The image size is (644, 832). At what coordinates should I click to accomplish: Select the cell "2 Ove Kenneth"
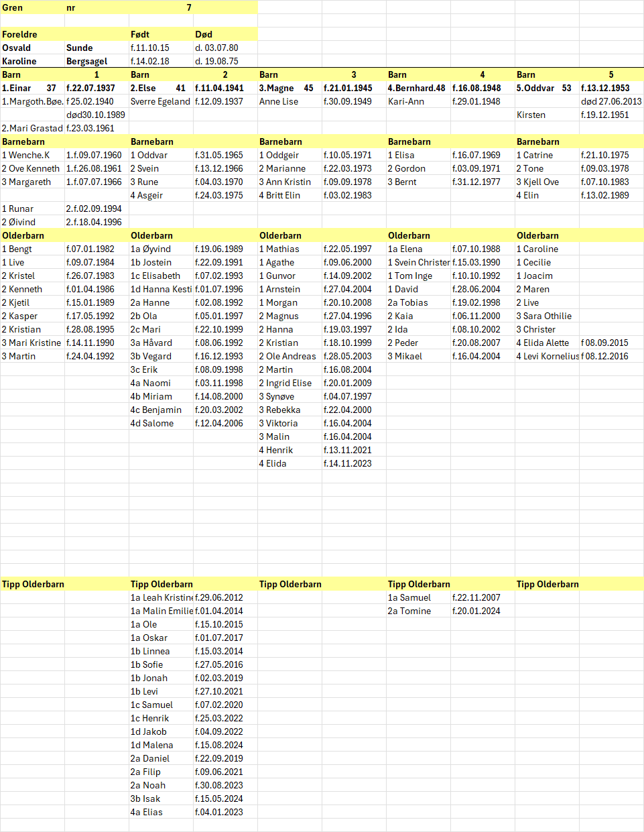coord(32,168)
